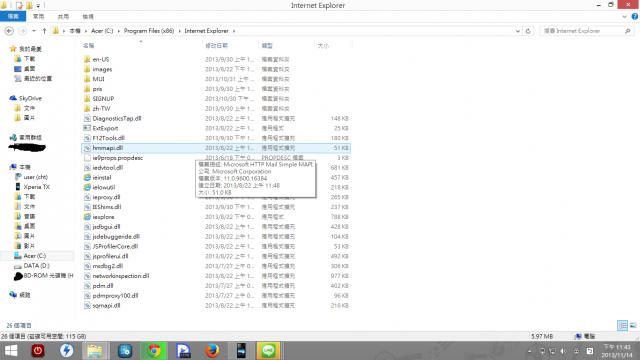
Task: Go up one folder level
Action: pyautogui.click(x=44, y=31)
